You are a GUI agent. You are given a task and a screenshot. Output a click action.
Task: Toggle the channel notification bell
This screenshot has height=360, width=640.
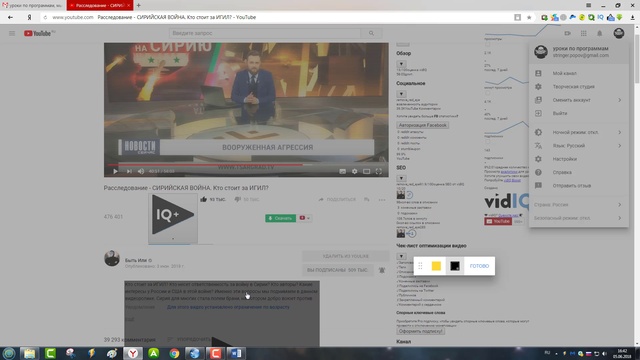382,270
